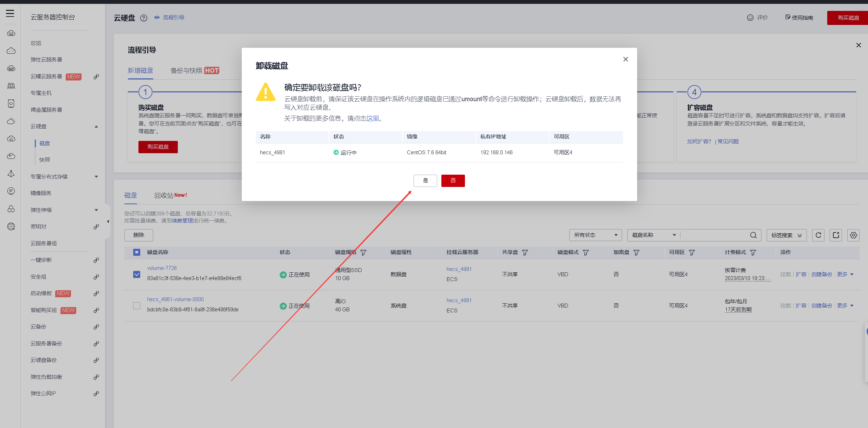
Task: Open the hamburger menu icon
Action: 10,14
